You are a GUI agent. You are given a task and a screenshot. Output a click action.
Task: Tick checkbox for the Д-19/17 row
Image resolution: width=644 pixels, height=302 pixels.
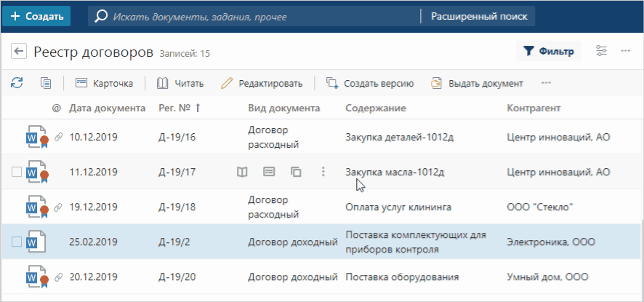click(17, 172)
